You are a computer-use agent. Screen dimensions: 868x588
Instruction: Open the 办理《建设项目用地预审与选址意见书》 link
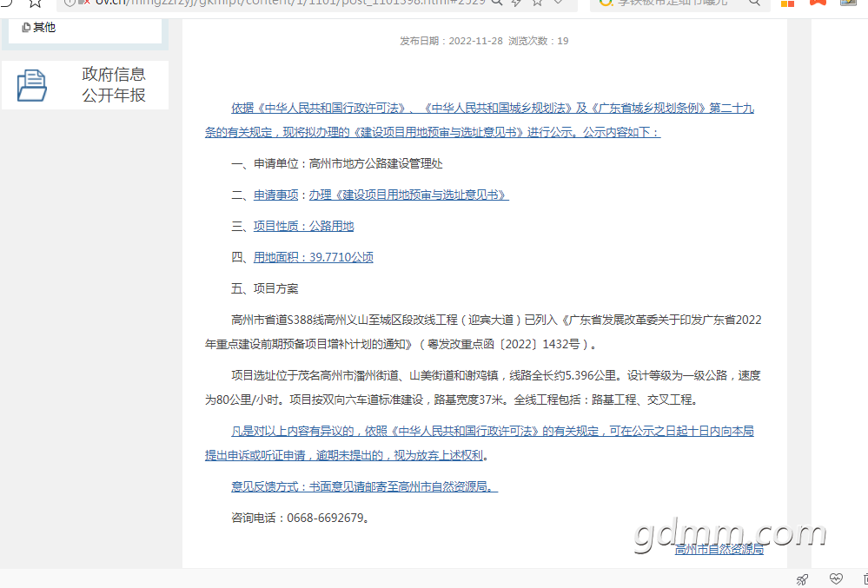(x=408, y=195)
